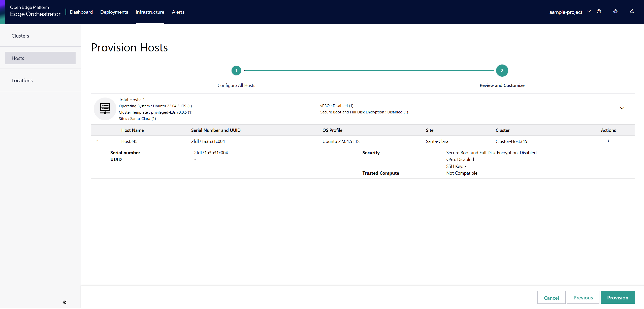Click Sites : Santa-Clara (1) summary text
Viewport: 644px width, 309px height.
(137, 119)
